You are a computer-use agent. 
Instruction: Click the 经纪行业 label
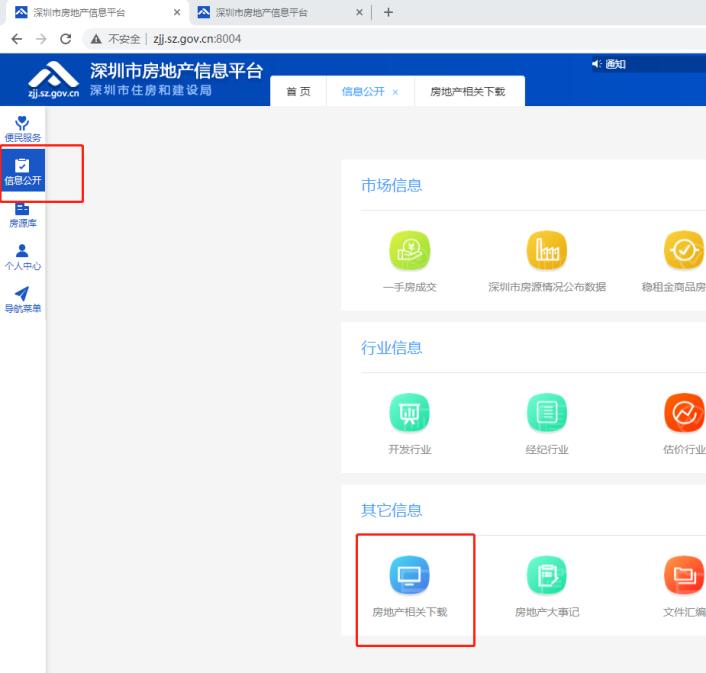(x=547, y=449)
